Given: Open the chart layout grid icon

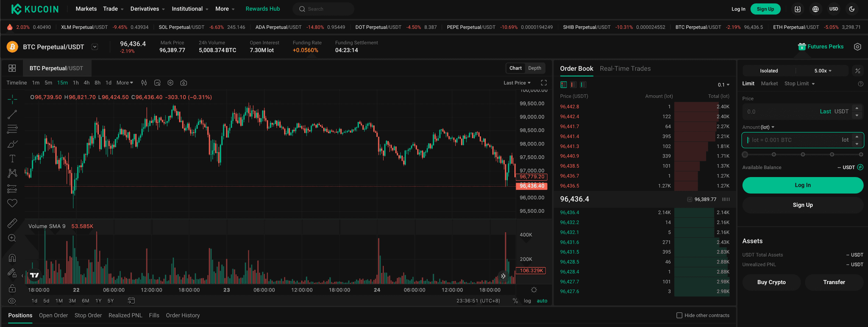Looking at the screenshot, I should [12, 68].
